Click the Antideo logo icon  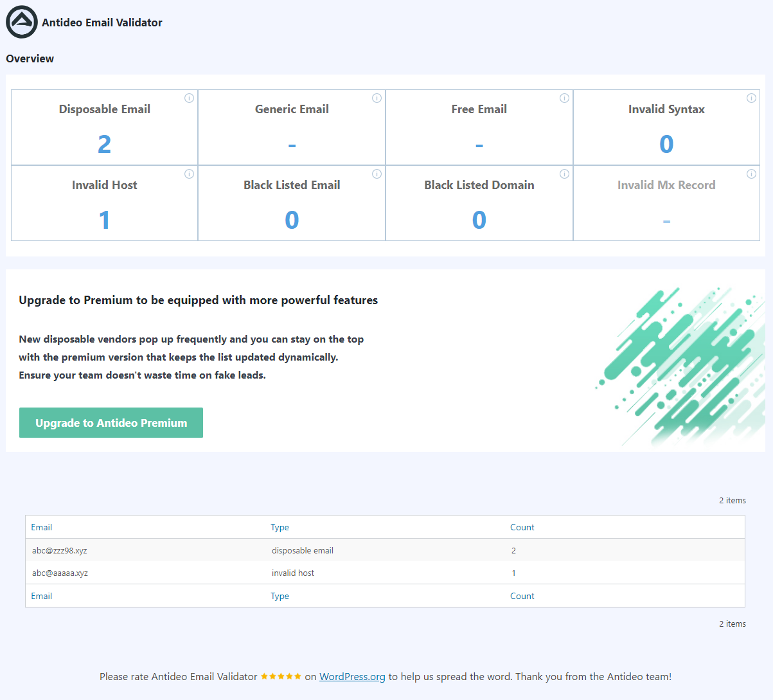pos(22,22)
